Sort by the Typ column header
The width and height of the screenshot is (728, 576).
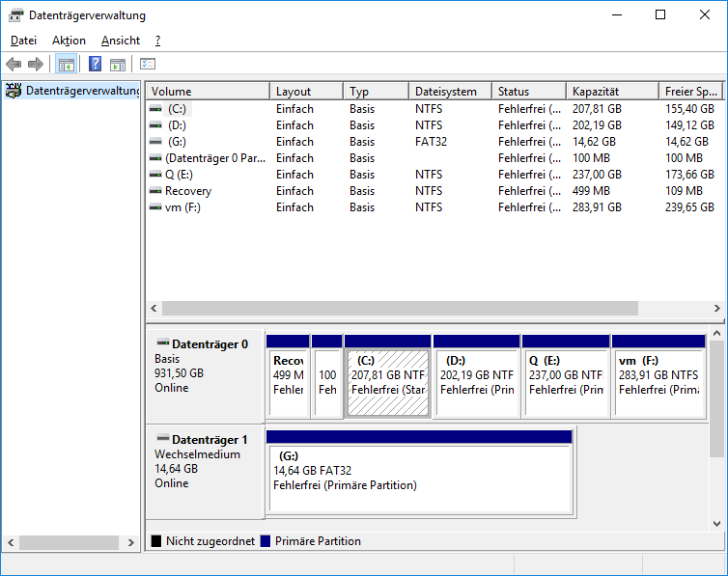[x=377, y=92]
